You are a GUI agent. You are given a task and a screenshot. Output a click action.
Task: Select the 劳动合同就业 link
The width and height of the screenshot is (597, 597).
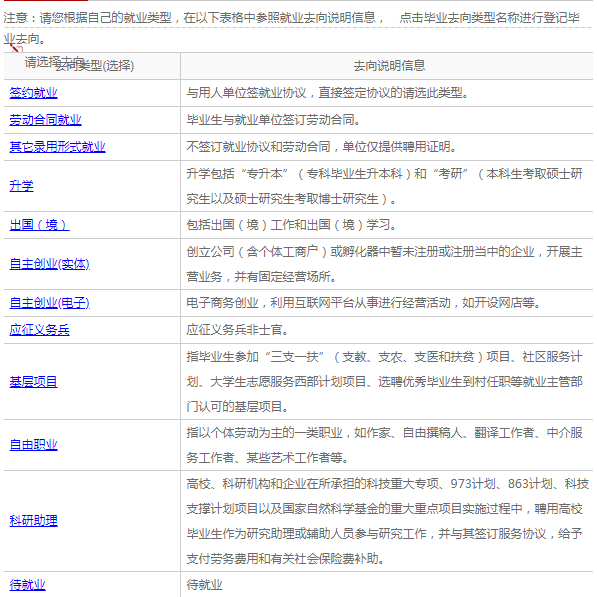45,120
